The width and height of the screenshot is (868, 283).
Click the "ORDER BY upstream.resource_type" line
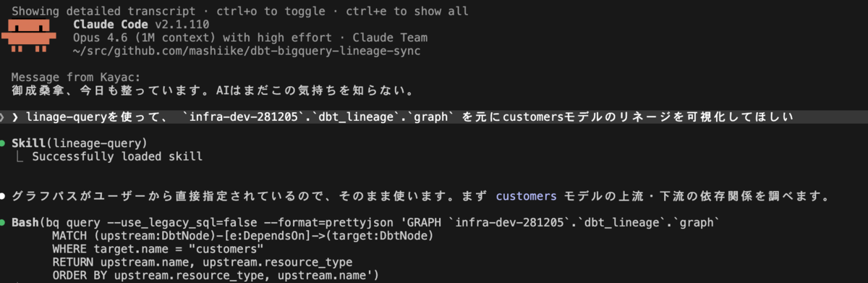(215, 275)
